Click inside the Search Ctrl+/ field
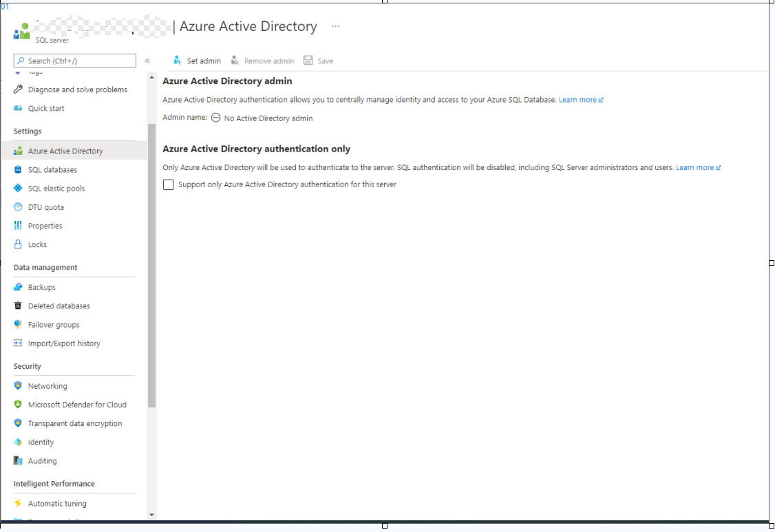This screenshot has height=532, width=775. pyautogui.click(x=74, y=61)
